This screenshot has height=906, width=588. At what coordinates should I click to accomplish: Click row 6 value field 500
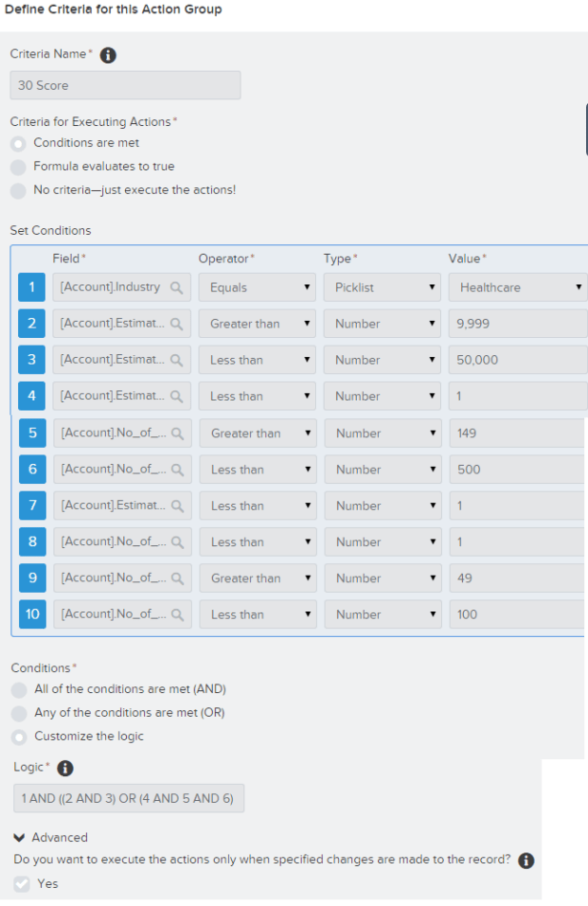tap(517, 470)
